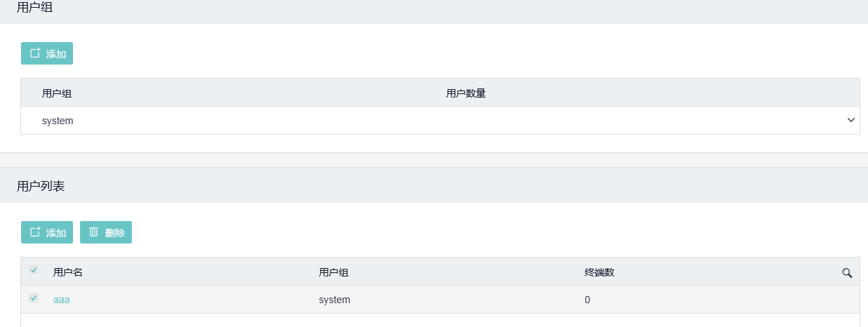The image size is (868, 327).
Task: Expand the system group row chevron
Action: pos(851,120)
